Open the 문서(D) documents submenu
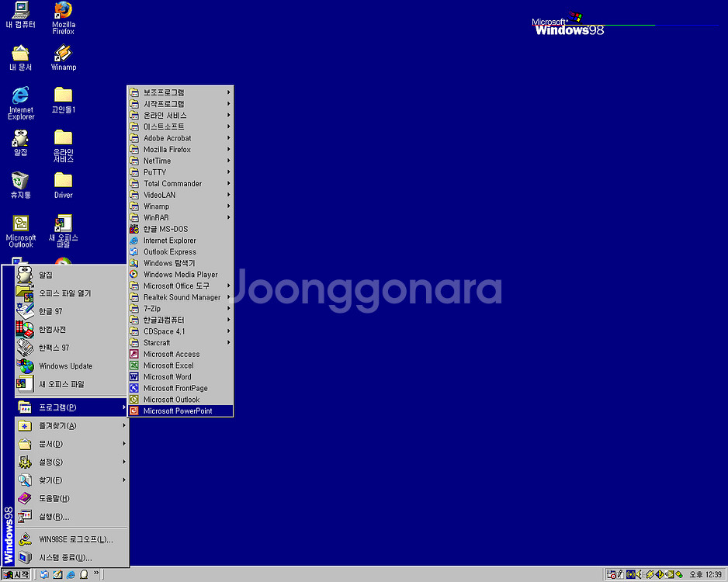 click(71, 444)
